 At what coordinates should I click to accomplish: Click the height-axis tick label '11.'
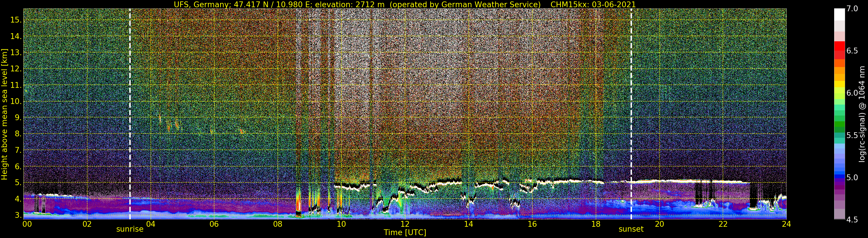tap(16, 85)
